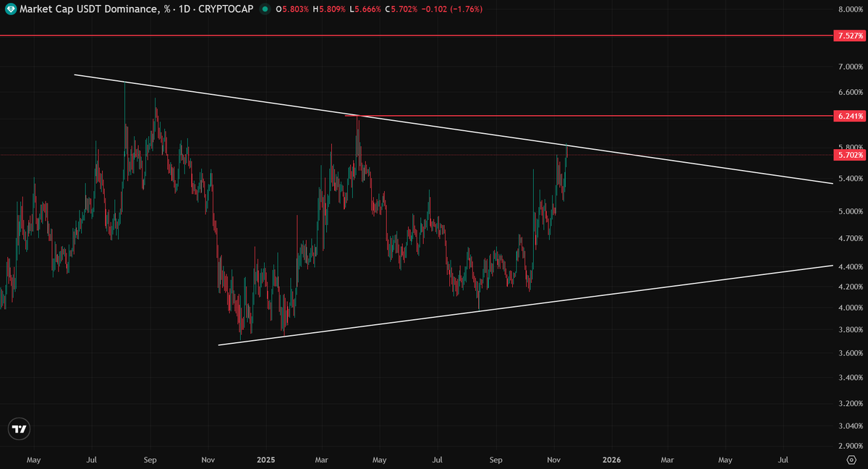Click the 4.400% price axis label
Viewport: 868px width, 469px height.
[850, 267]
